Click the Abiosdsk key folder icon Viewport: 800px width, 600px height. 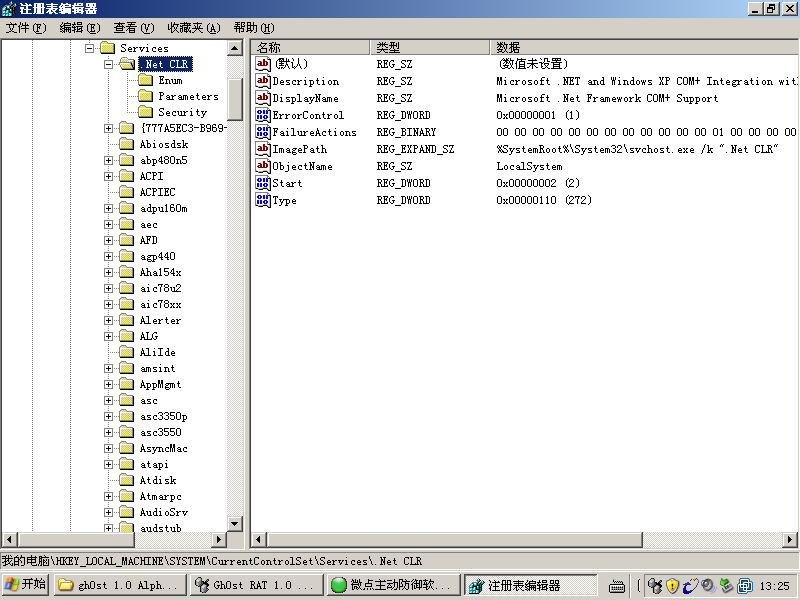[127, 144]
